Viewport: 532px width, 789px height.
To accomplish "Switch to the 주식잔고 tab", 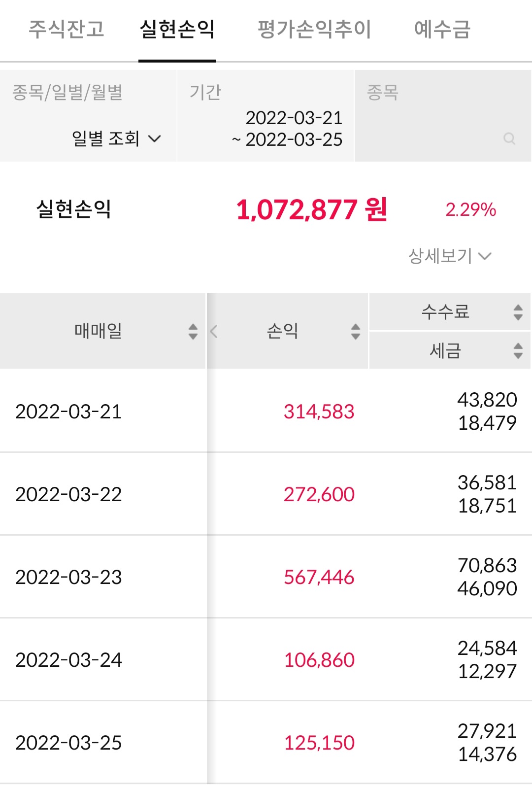I will pos(66,29).
